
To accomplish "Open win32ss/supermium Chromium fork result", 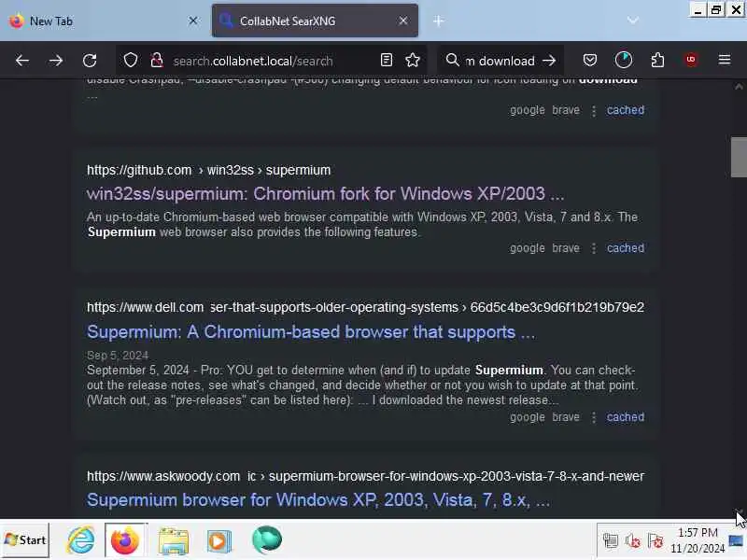I will (325, 194).
